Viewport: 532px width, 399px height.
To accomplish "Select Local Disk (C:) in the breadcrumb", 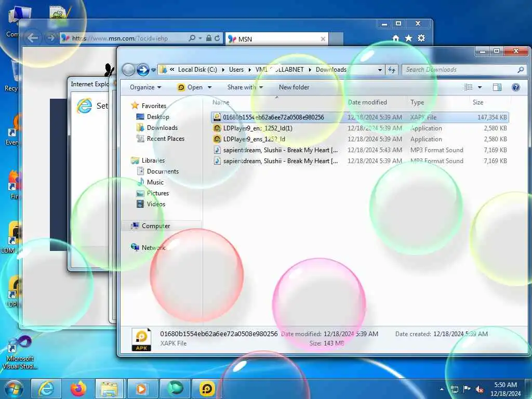I will 197,70.
